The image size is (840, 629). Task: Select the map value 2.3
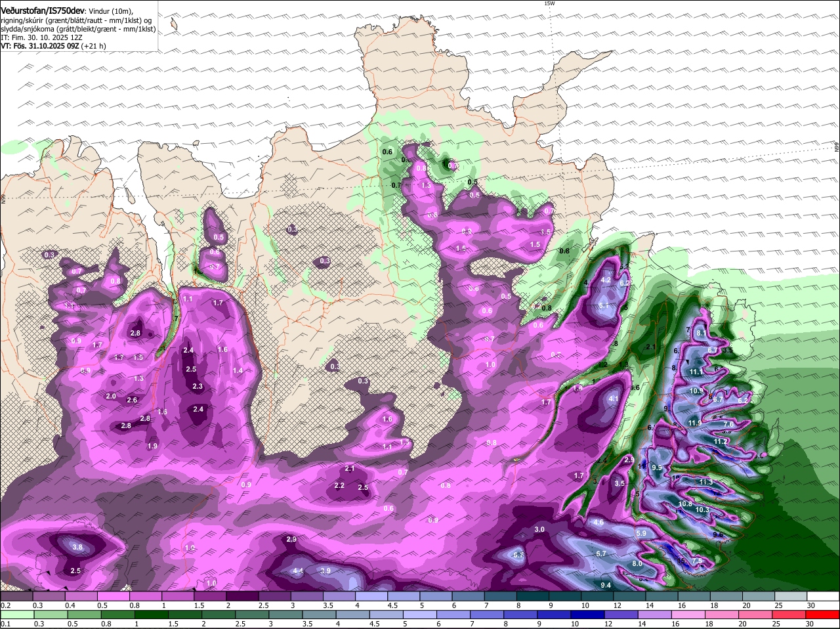tap(198, 387)
